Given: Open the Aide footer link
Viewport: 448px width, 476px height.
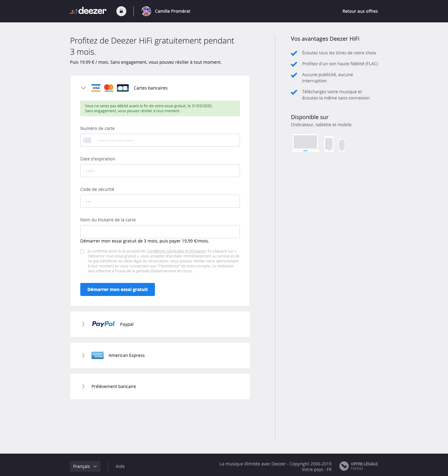Looking at the screenshot, I should coord(120,466).
